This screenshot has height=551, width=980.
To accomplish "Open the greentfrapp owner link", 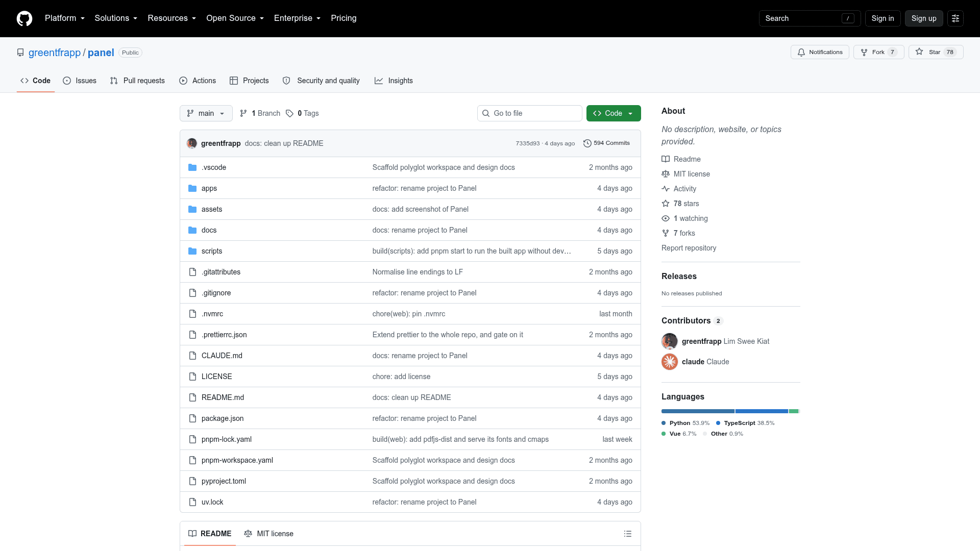I will tap(55, 53).
